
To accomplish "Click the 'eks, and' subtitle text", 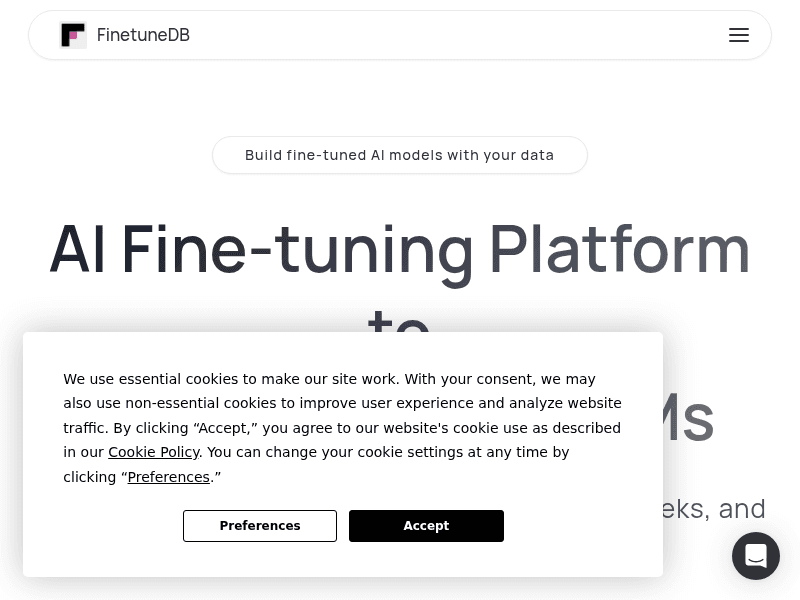I will click(714, 509).
